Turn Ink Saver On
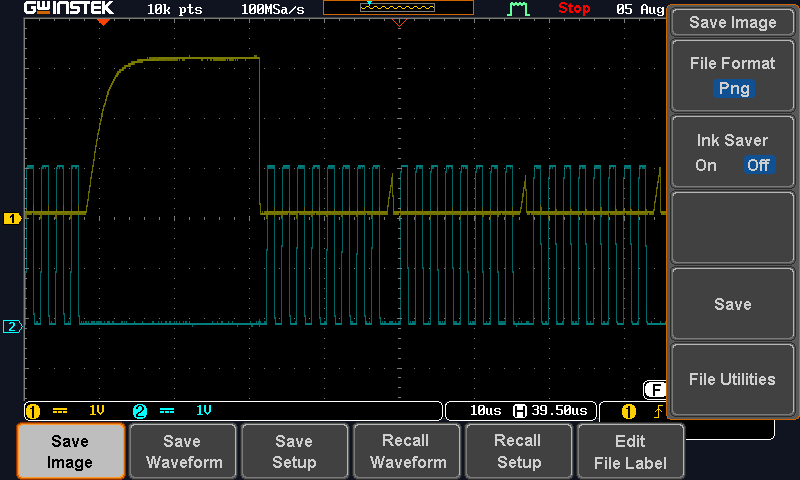Viewport: 800px width, 480px height. tap(706, 165)
